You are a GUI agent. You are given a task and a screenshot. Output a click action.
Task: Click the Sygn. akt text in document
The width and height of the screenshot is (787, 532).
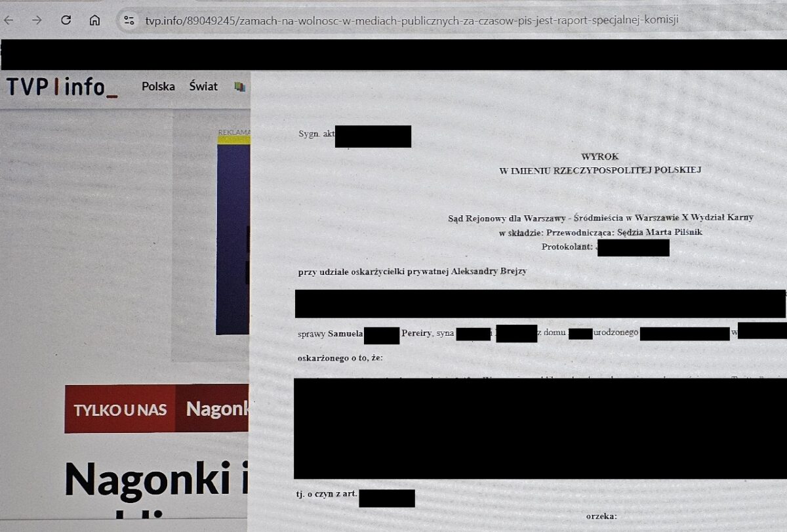(x=316, y=134)
